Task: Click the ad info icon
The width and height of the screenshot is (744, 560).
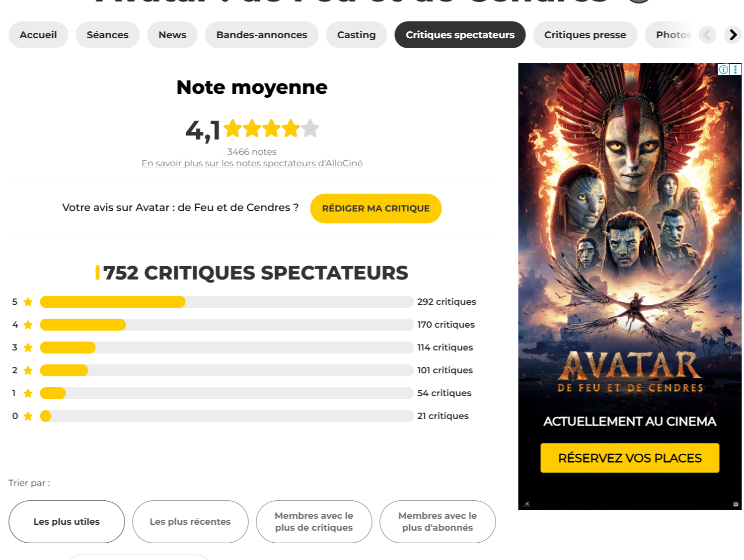Action: 723,70
